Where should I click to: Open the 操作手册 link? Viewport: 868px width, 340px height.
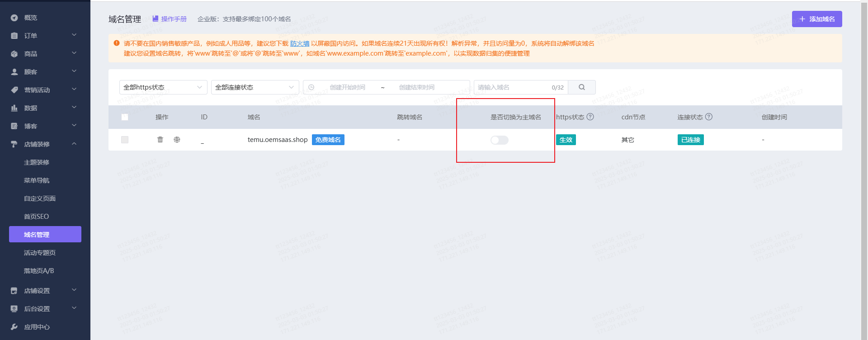point(174,19)
